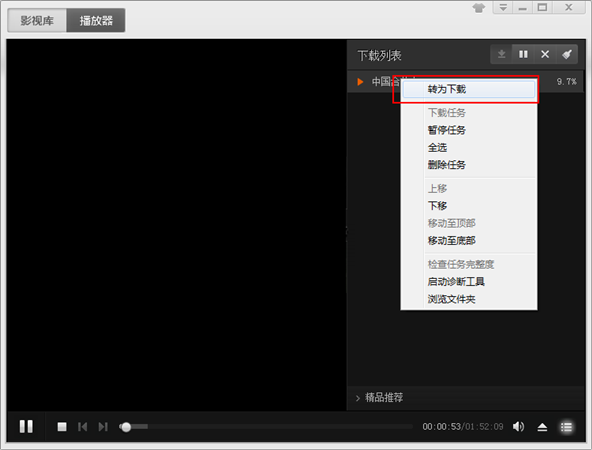The image size is (592, 450).
Task: Click the playback progress slider handle
Action: point(126,427)
